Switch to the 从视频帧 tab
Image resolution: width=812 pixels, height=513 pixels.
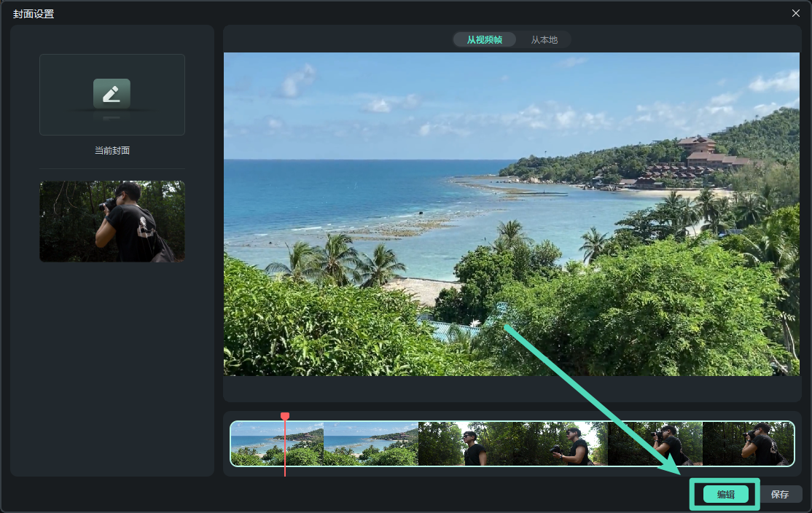click(484, 40)
